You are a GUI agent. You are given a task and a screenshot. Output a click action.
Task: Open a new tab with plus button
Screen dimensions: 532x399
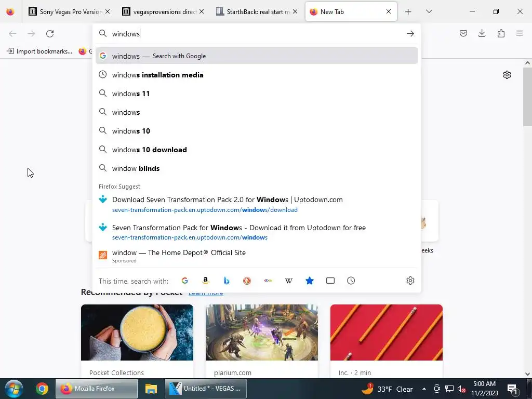408,12
